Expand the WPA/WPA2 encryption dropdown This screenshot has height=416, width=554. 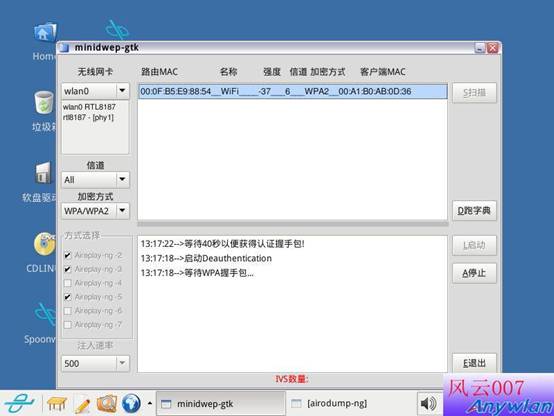pos(122,211)
